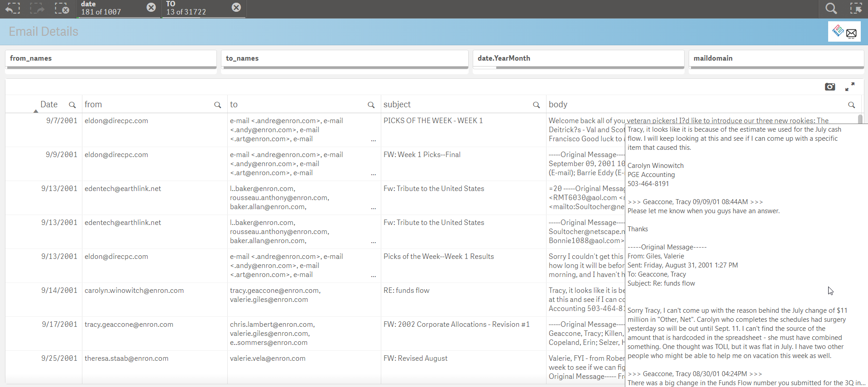Expand truncated recipients in 9/9/2001 row

374,174
